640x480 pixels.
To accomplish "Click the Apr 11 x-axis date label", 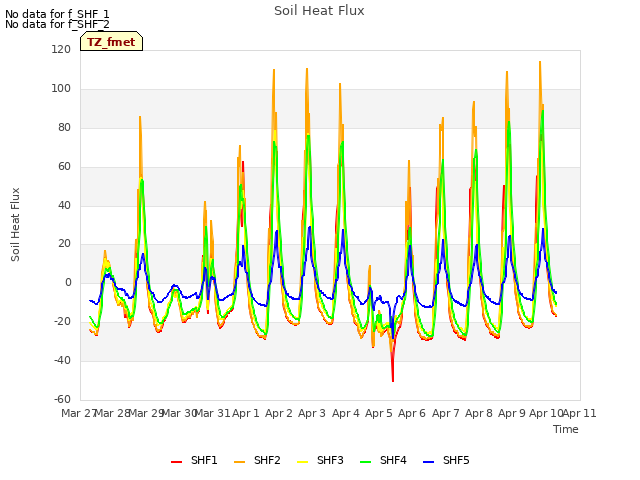I will click(x=580, y=413).
